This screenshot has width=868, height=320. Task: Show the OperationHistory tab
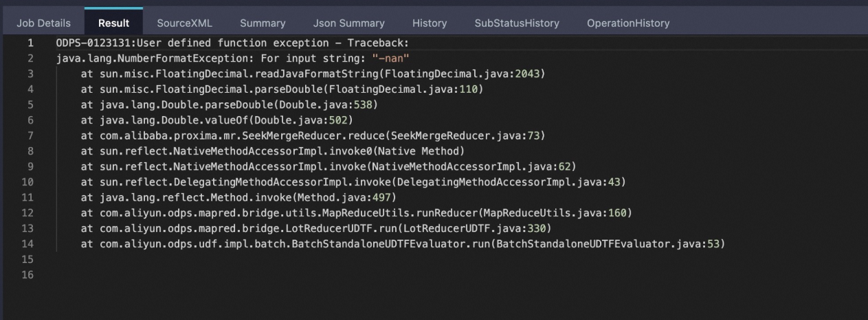click(x=627, y=23)
